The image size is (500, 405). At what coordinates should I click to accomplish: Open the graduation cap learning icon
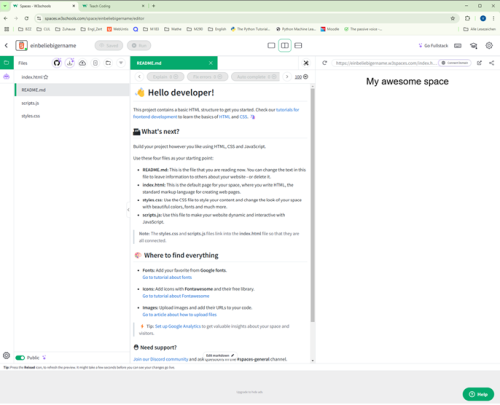(x=473, y=46)
